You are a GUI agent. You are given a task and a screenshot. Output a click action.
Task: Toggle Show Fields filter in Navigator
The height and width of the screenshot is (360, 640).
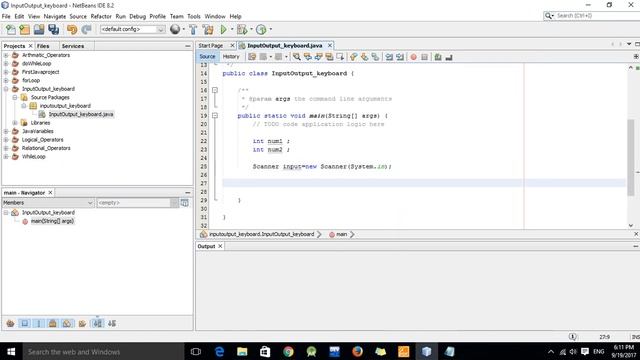click(24, 324)
